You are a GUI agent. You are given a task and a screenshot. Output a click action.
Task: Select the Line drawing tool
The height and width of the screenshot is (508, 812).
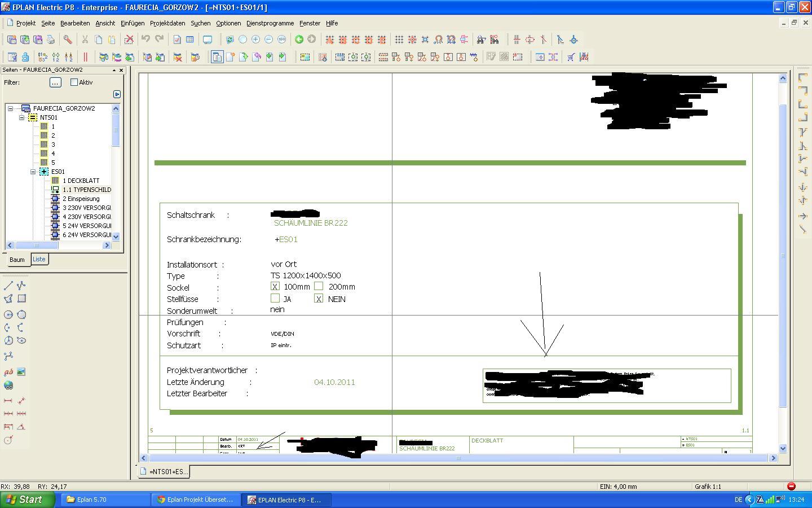8,286
